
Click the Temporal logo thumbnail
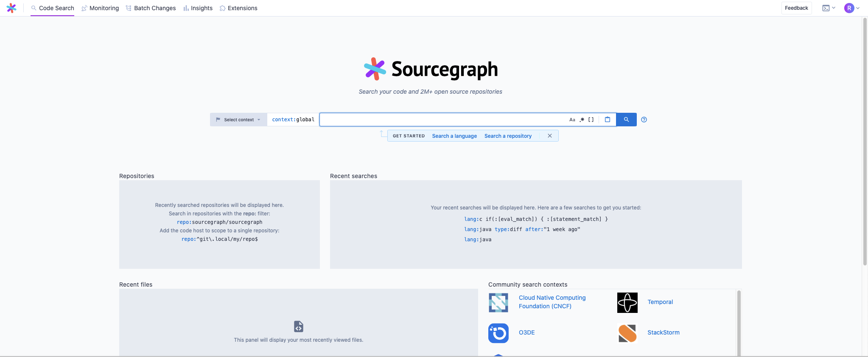[627, 302]
